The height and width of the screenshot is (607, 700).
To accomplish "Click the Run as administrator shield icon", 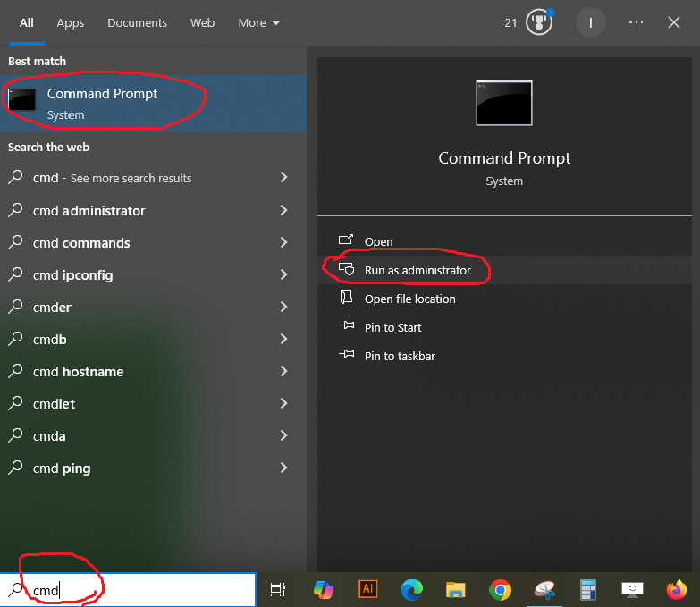I will pos(346,269).
